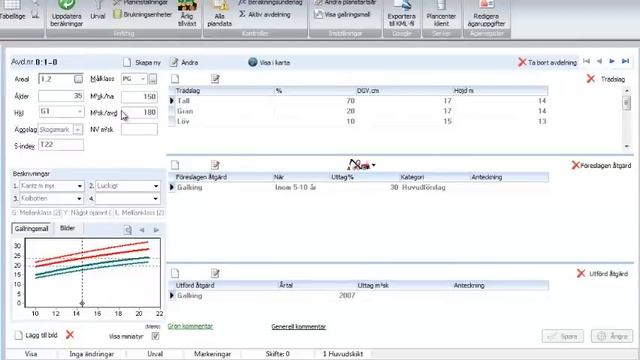640x360 pixels.
Task: Click the Uppdatera beräkningar green refresh icon
Action: click(x=67, y=5)
